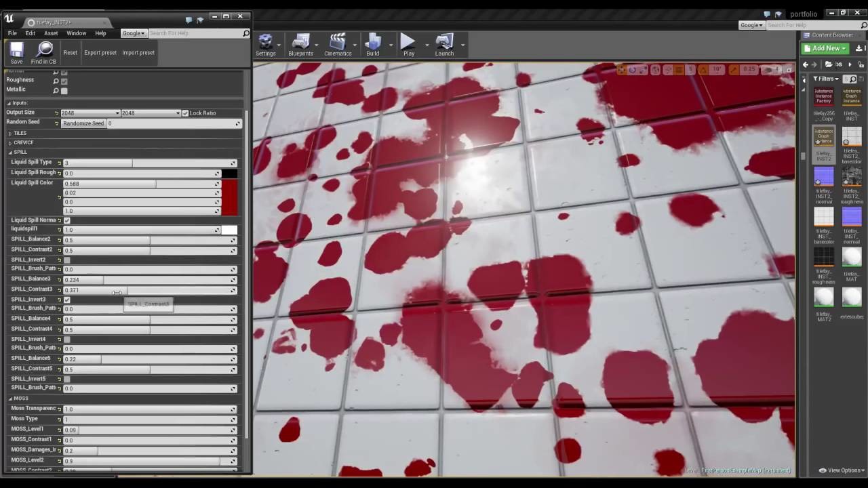Image resolution: width=868 pixels, height=488 pixels.
Task: Click the Settings toolbar icon
Action: click(266, 42)
